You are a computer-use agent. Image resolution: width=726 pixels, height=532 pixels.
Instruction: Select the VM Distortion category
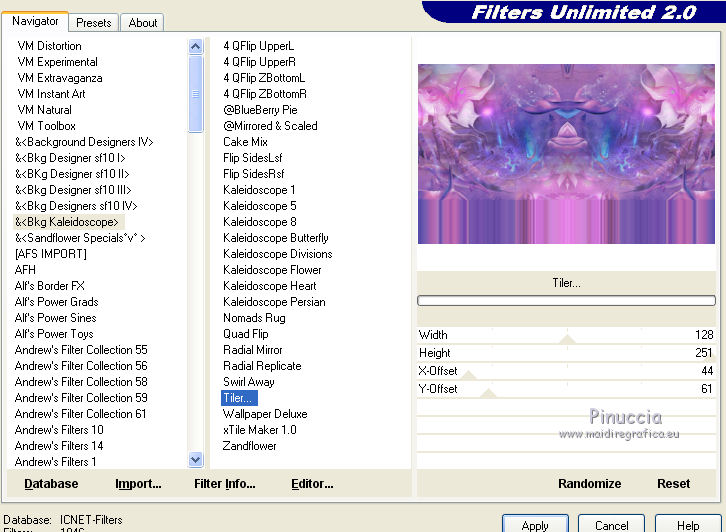point(50,46)
